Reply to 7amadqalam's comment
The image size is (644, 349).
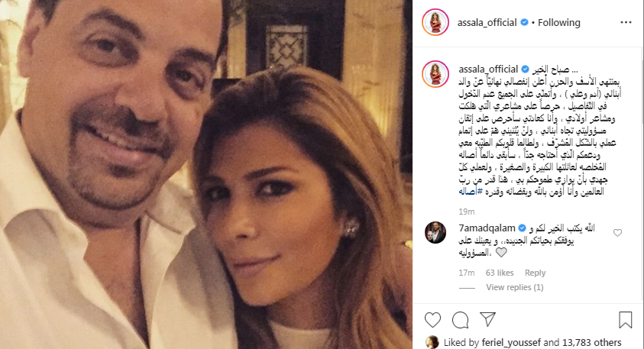click(536, 273)
